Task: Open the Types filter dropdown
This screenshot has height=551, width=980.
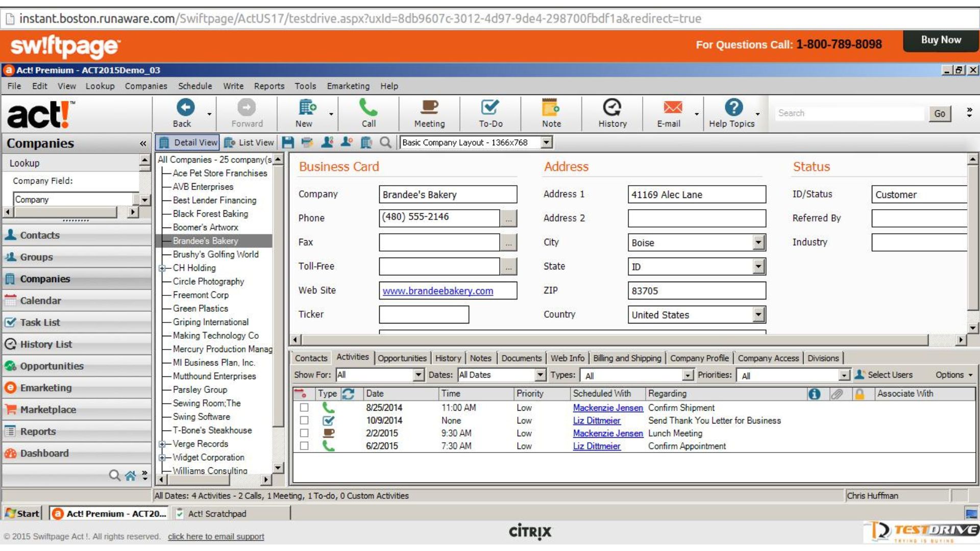Action: tap(688, 375)
